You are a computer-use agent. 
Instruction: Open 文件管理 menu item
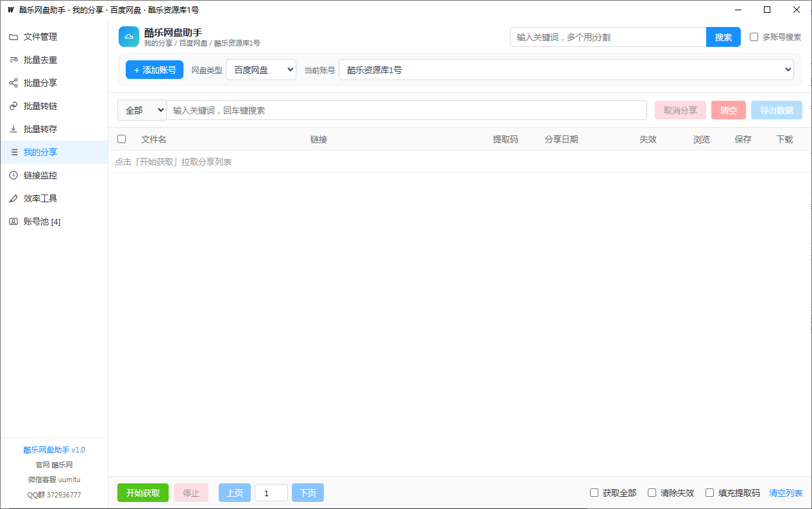point(54,37)
